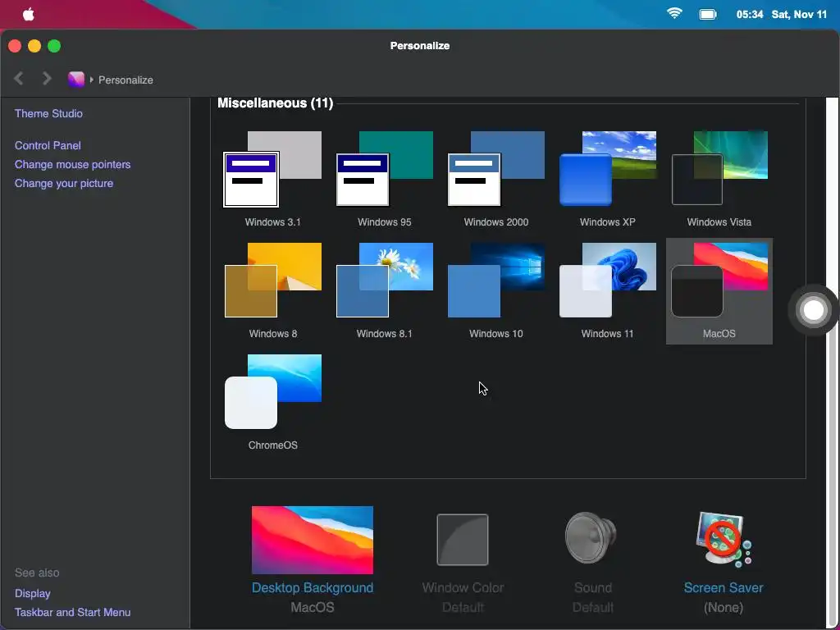Open Desktop Background settings
The width and height of the screenshot is (840, 630).
[313, 559]
